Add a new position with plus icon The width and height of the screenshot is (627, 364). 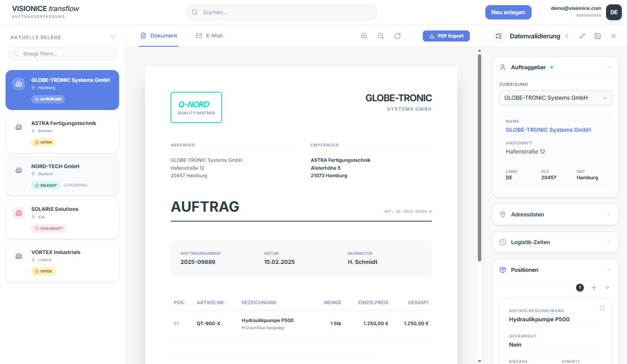tap(594, 288)
